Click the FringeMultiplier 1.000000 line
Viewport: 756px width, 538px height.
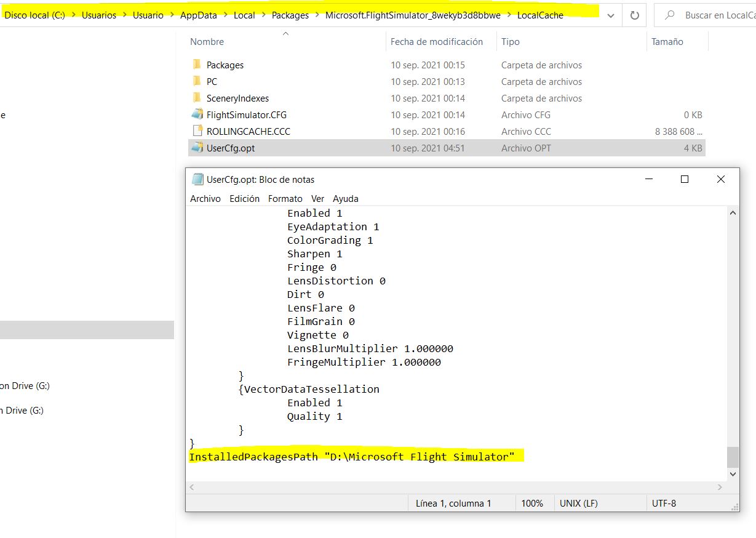tap(364, 362)
